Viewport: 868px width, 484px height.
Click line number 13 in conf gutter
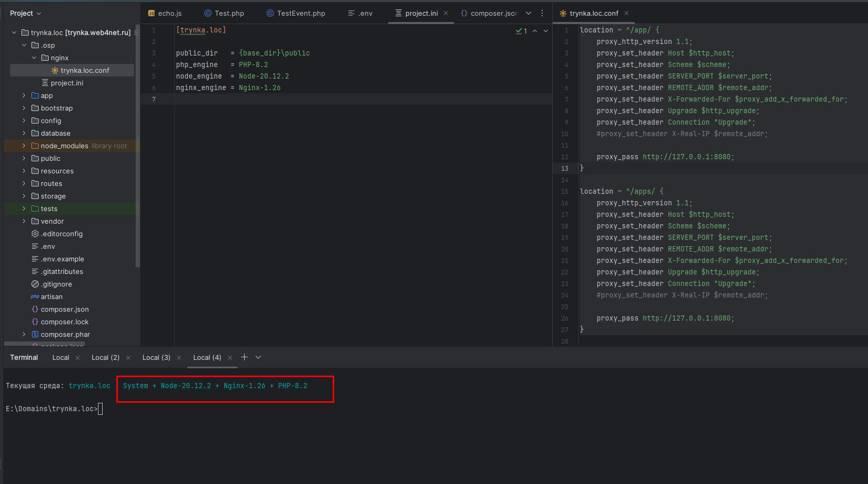[565, 168]
